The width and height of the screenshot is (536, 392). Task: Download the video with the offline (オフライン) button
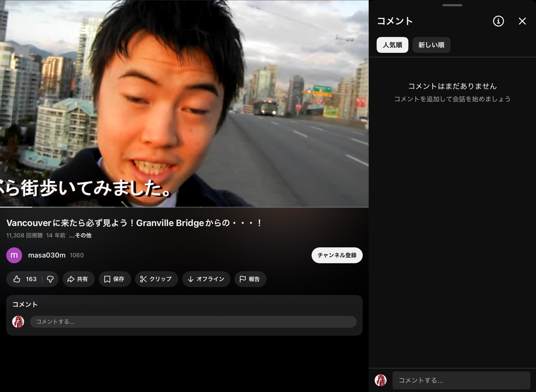[206, 279]
